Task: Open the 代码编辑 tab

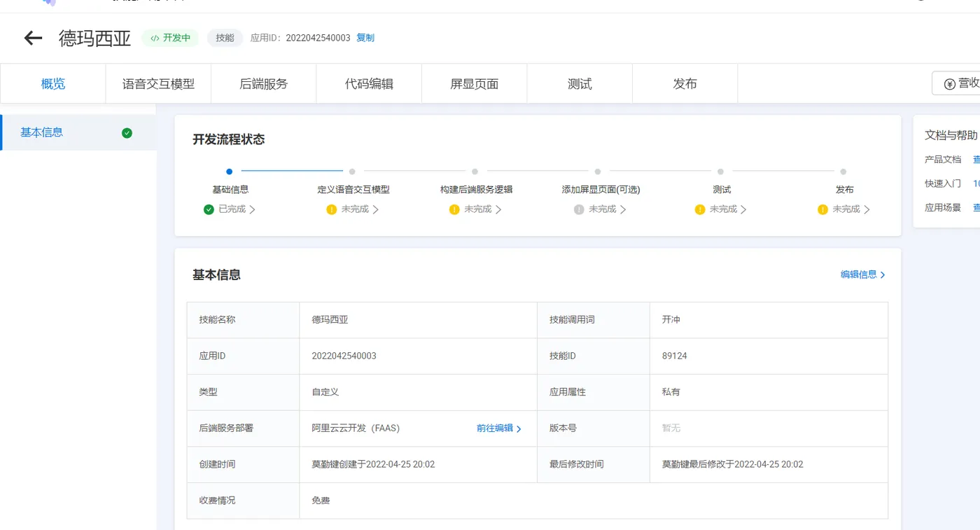Action: tap(369, 84)
